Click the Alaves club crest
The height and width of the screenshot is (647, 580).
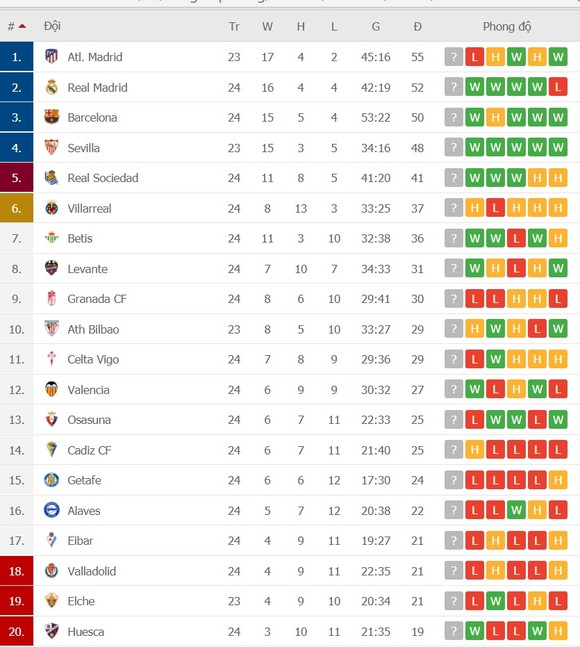[x=52, y=510]
